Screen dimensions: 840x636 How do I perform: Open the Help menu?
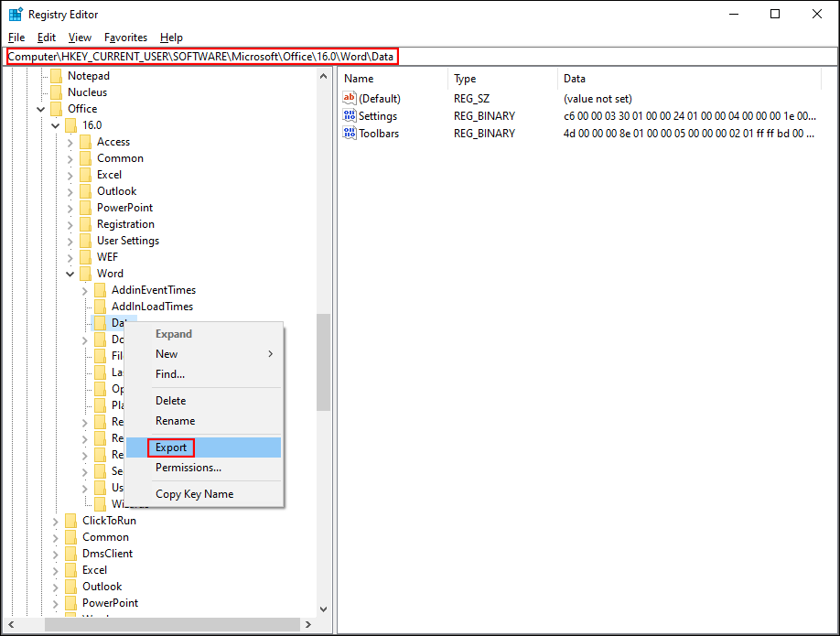171,38
